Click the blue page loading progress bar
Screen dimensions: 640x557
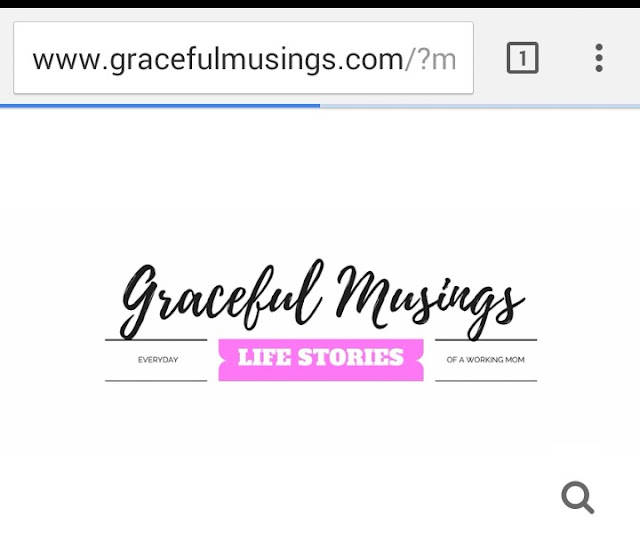[x=160, y=106]
